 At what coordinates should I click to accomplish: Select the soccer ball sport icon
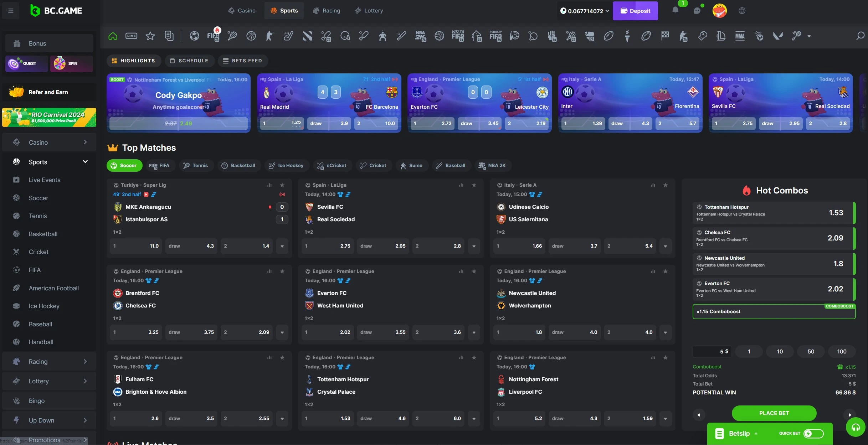click(x=194, y=36)
